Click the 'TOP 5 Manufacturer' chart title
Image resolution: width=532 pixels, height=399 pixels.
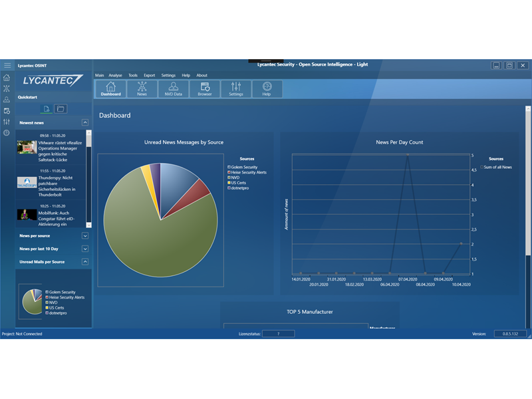coord(310,312)
